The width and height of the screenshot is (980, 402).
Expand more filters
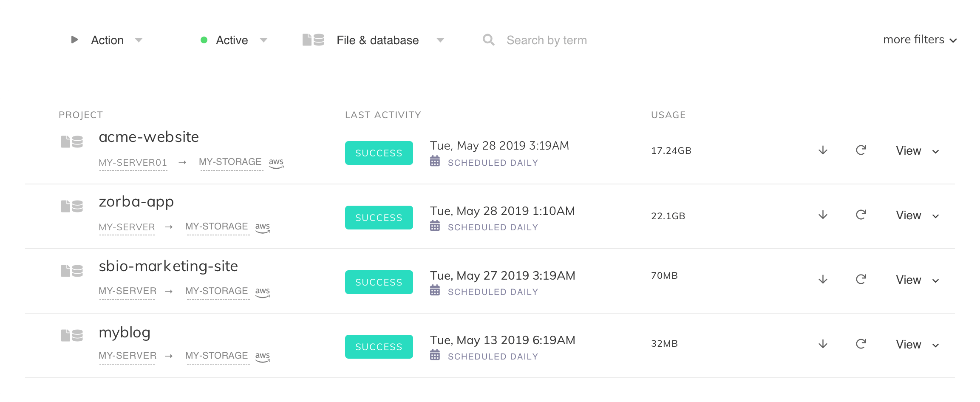920,40
